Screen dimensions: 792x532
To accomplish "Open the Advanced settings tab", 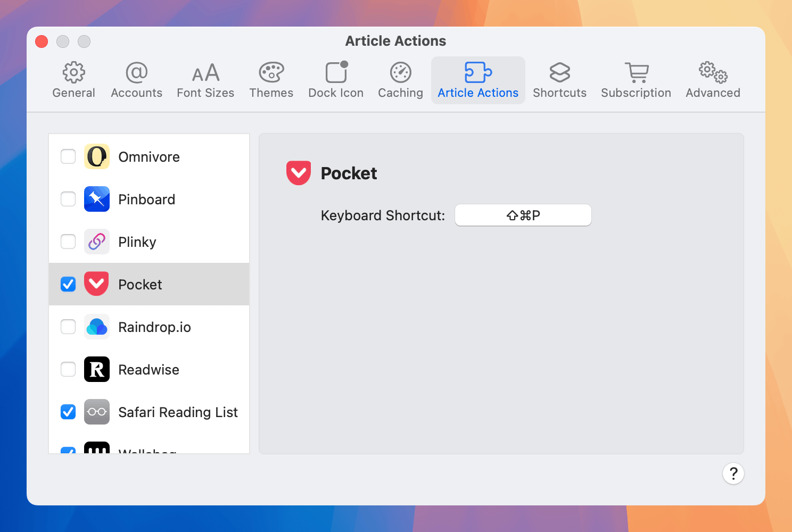I will point(713,80).
